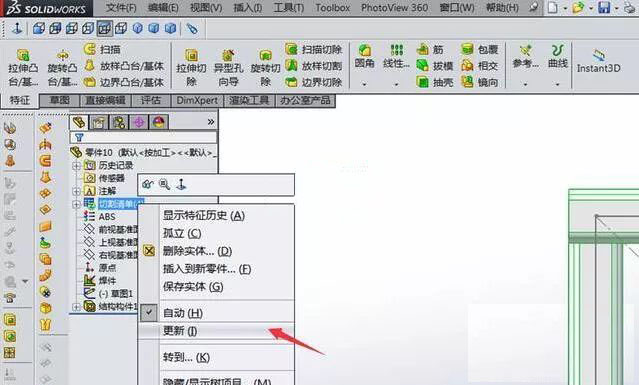Open the PhotoView 360 menu
This screenshot has height=385, width=639.
tap(394, 8)
